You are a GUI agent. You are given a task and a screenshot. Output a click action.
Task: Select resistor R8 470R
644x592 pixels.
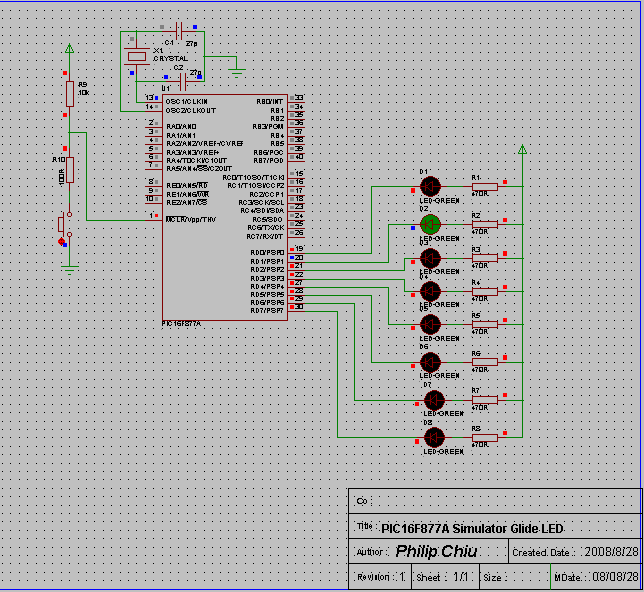[485, 438]
